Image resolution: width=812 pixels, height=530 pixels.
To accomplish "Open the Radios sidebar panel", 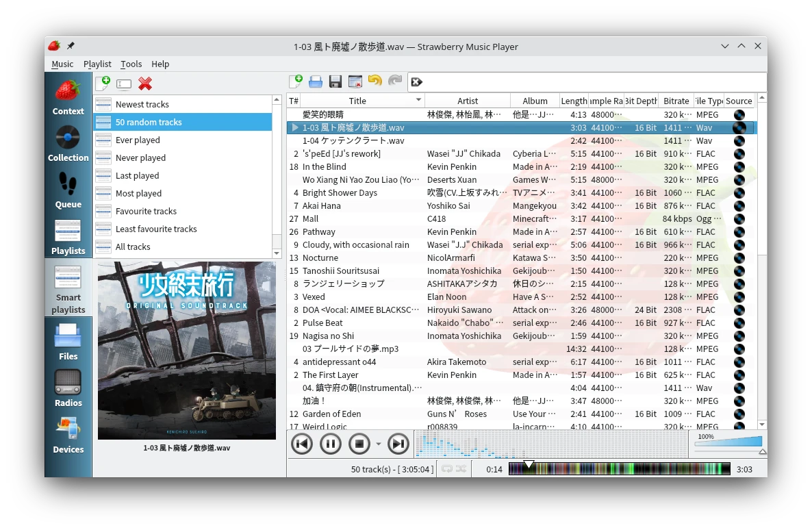I will point(68,388).
